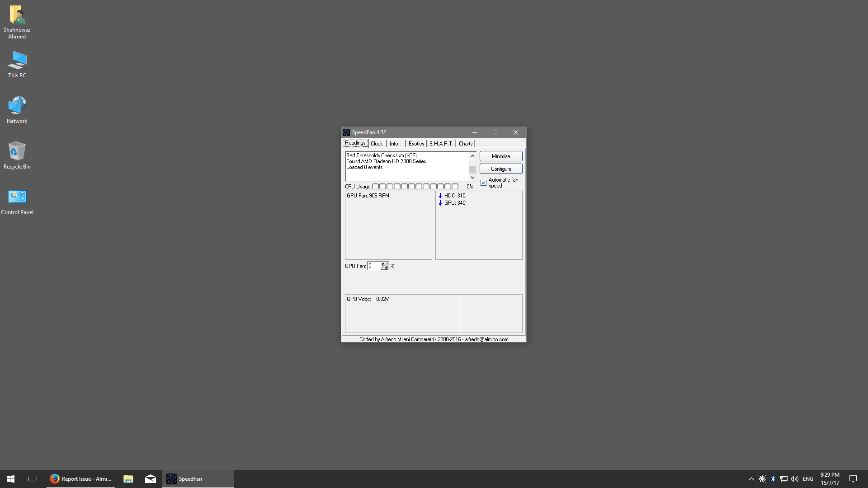Switch to the Readings tab
Viewport: 868px width, 488px height.
tap(355, 143)
